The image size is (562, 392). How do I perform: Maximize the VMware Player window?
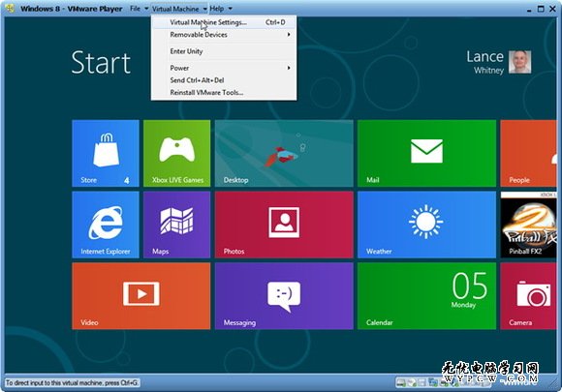[x=541, y=9]
